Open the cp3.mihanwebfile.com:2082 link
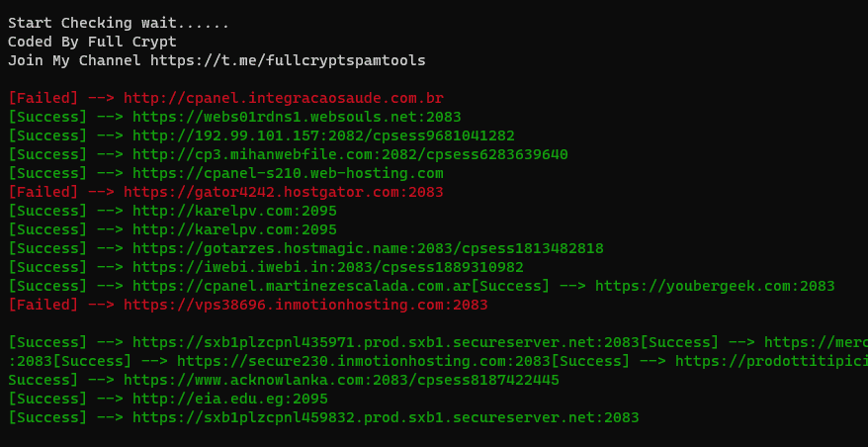This screenshot has height=447, width=868. point(350,154)
